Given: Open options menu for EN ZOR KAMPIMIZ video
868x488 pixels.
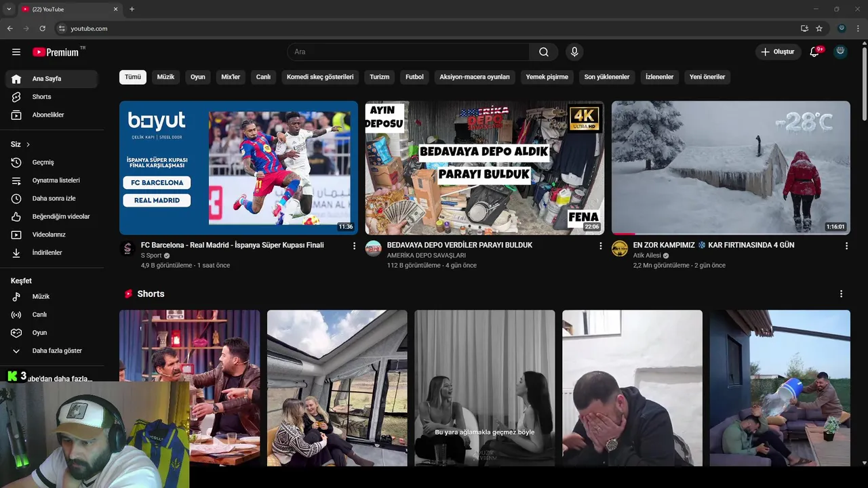Looking at the screenshot, I should pyautogui.click(x=846, y=246).
